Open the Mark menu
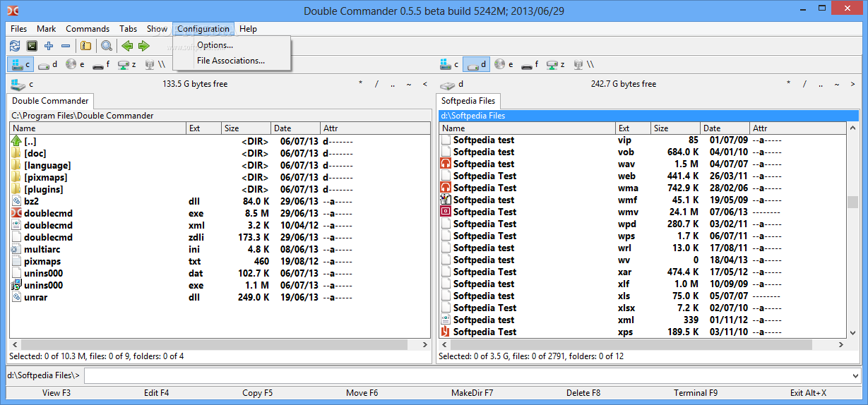 pos(47,29)
